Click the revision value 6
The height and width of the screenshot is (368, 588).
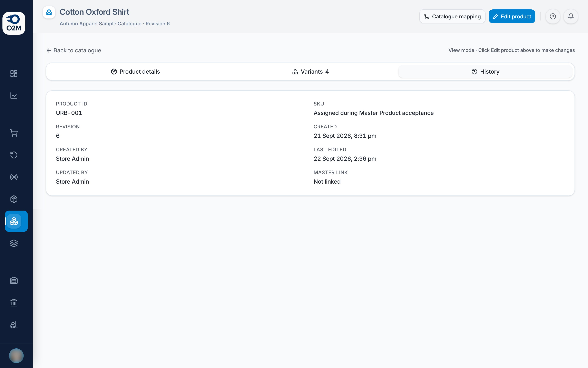coord(58,136)
